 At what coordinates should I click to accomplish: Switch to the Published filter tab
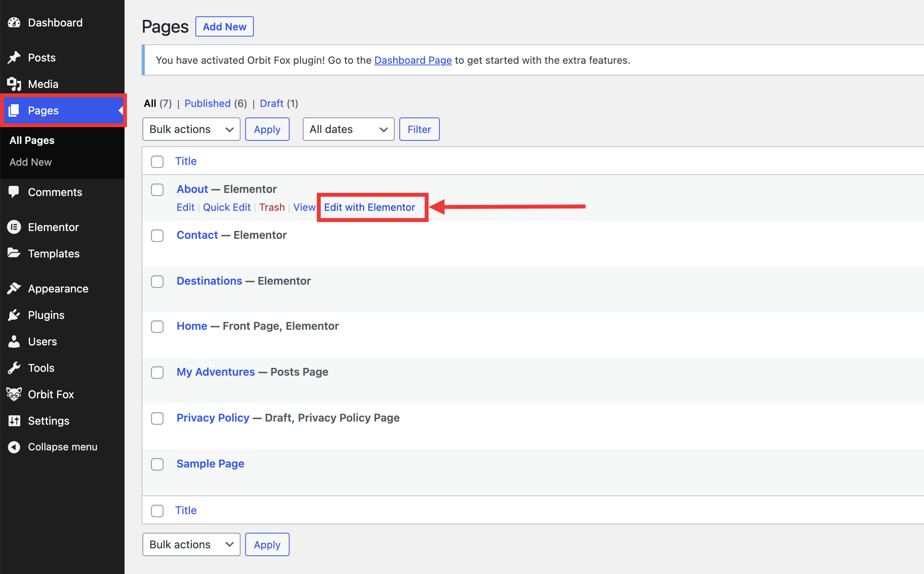(207, 103)
